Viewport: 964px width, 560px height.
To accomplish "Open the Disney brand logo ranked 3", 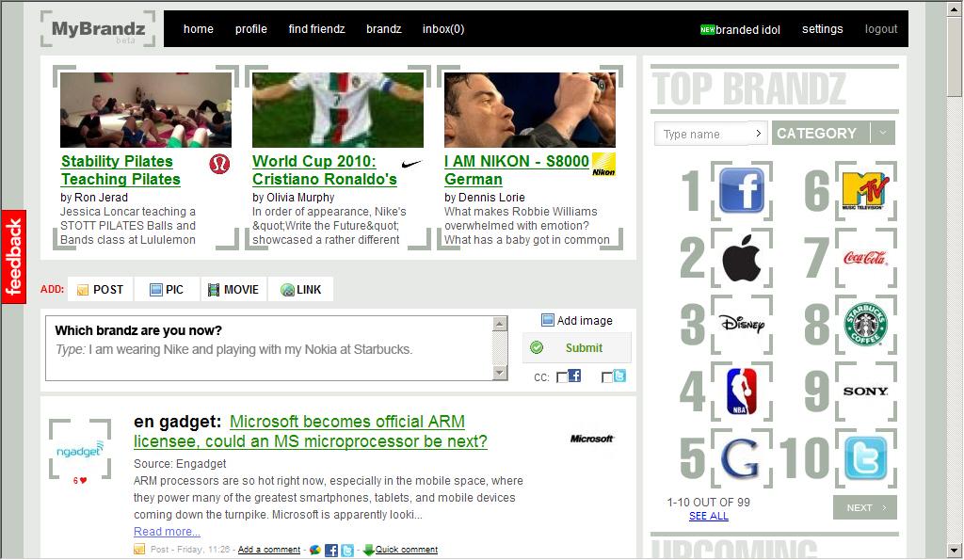I will click(x=742, y=324).
